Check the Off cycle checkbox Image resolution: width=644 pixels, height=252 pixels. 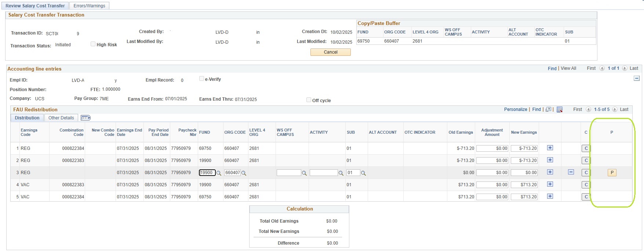click(309, 100)
